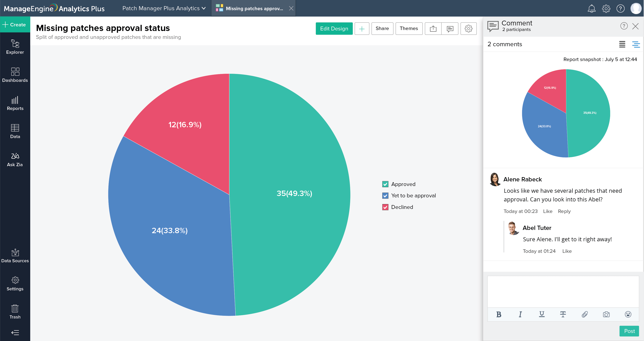The image size is (644, 341).
Task: Open the Dashboards menu item
Action: (15, 75)
